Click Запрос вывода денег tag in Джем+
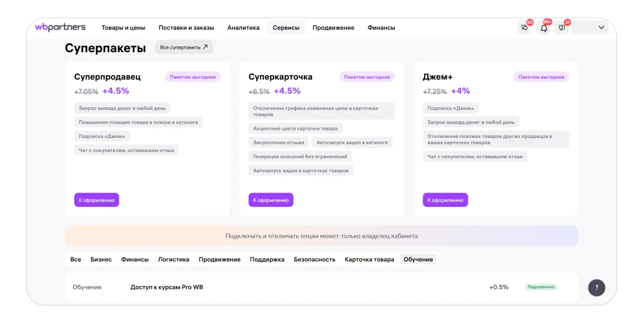Viewport: 644px width, 323px height. (471, 122)
